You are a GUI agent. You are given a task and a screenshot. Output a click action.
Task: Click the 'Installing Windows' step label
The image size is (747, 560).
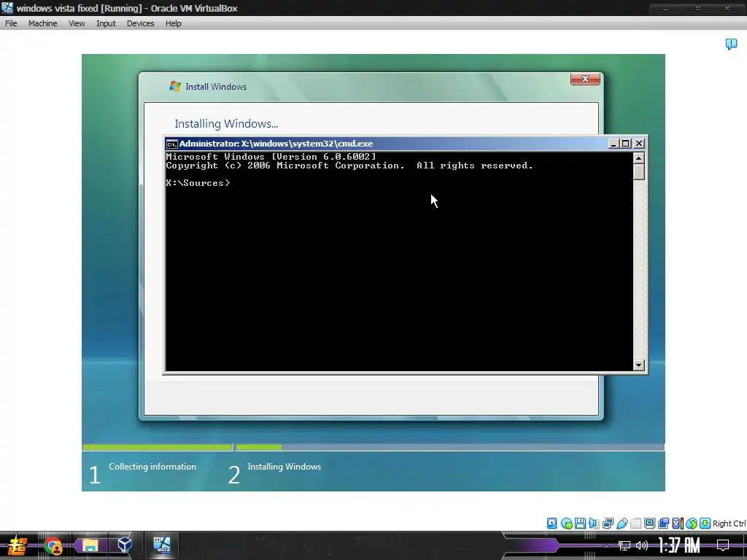click(x=284, y=467)
